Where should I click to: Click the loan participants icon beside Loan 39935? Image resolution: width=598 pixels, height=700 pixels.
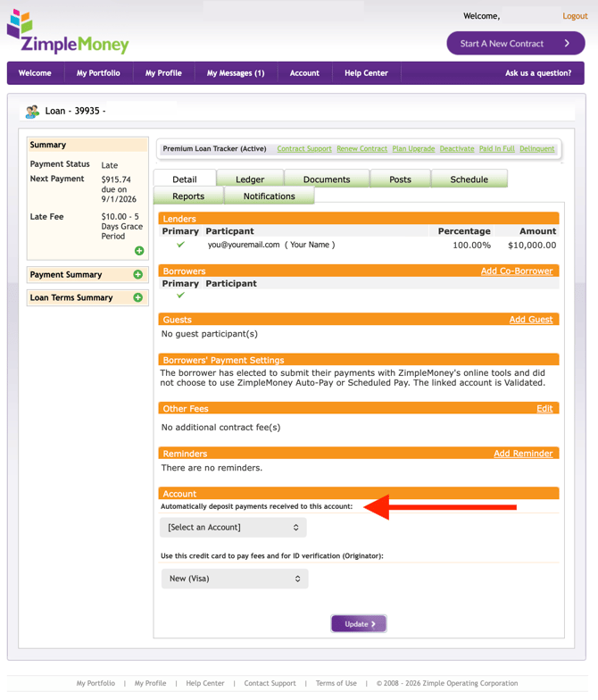32,111
